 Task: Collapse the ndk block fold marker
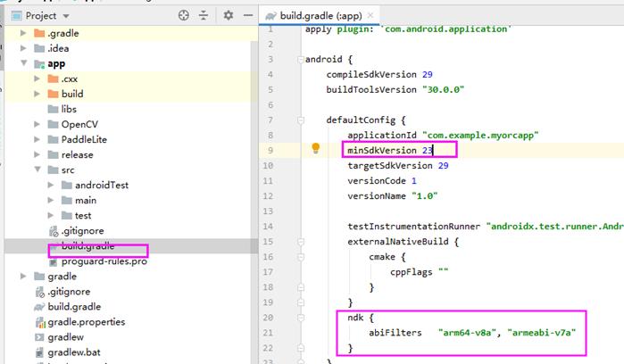coord(301,318)
